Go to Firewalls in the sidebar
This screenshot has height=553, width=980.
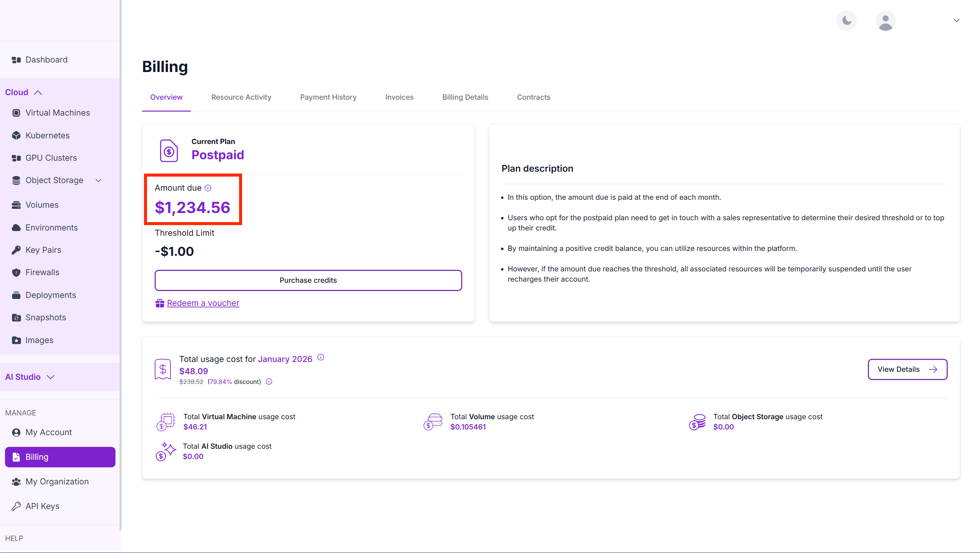coord(42,273)
